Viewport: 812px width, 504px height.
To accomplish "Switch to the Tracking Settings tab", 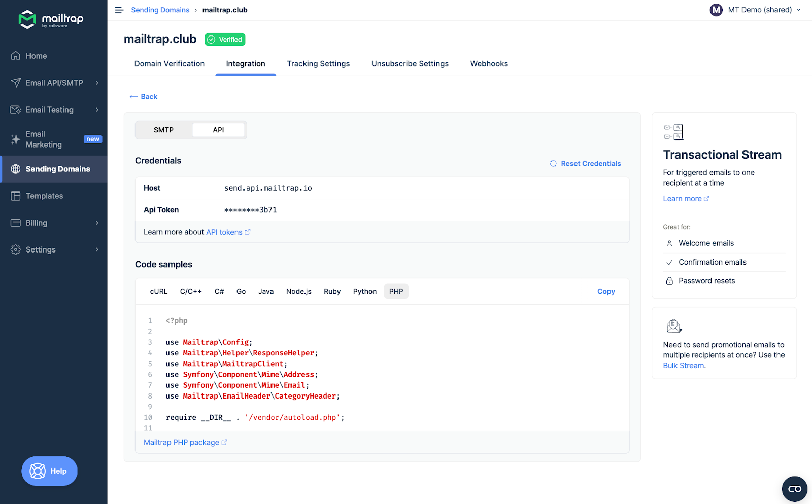I will (318, 64).
